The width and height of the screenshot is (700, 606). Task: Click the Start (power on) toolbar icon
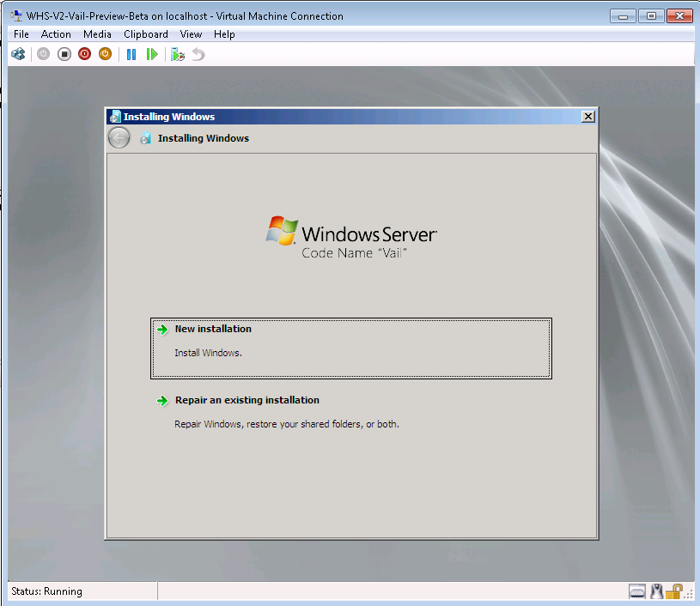[43, 54]
